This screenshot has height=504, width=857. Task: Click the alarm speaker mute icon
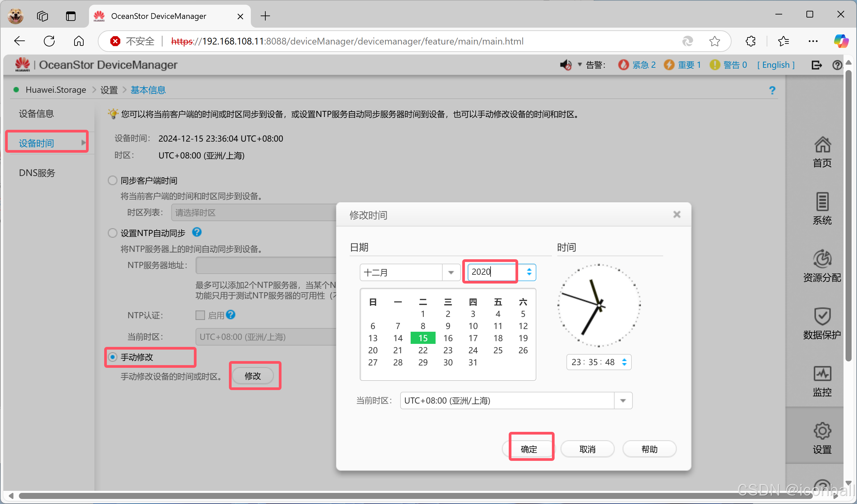point(566,65)
